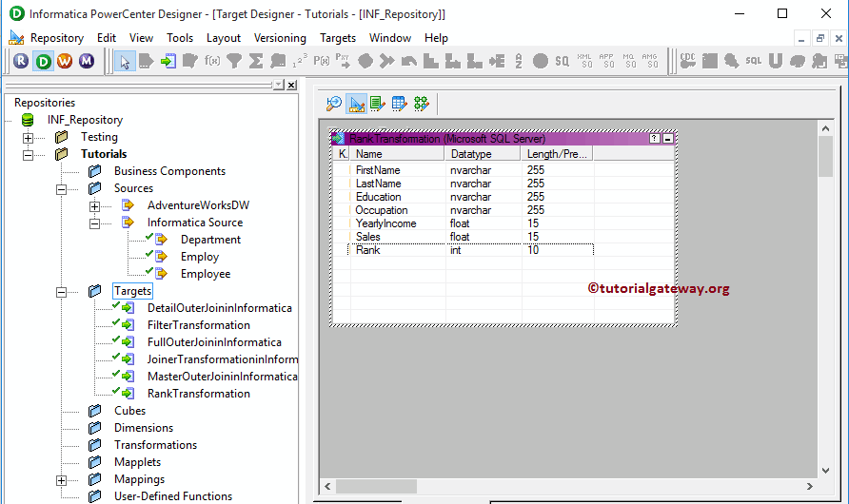Collapse the Sources node
849x504 pixels.
pyautogui.click(x=61, y=190)
